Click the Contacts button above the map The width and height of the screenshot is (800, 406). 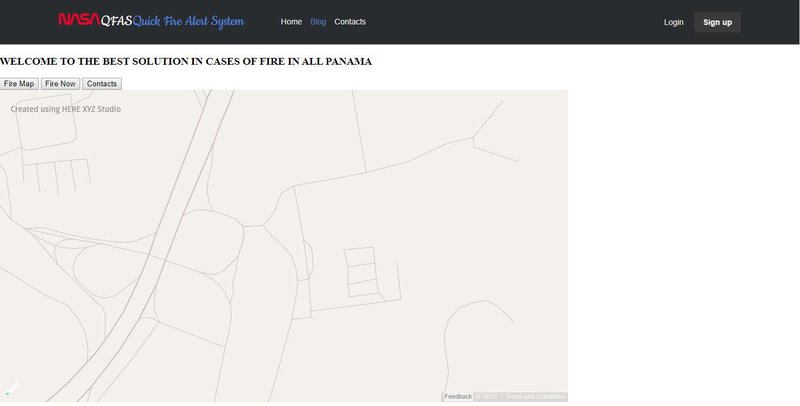pyautogui.click(x=102, y=84)
